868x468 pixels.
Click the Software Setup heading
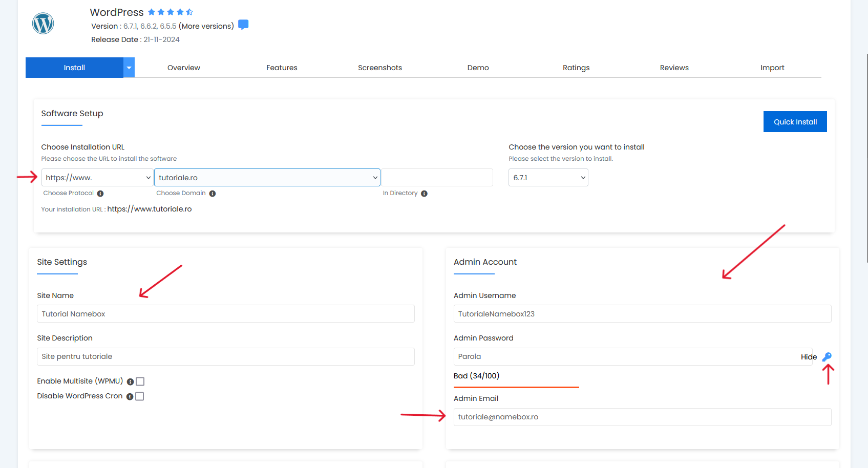[72, 114]
